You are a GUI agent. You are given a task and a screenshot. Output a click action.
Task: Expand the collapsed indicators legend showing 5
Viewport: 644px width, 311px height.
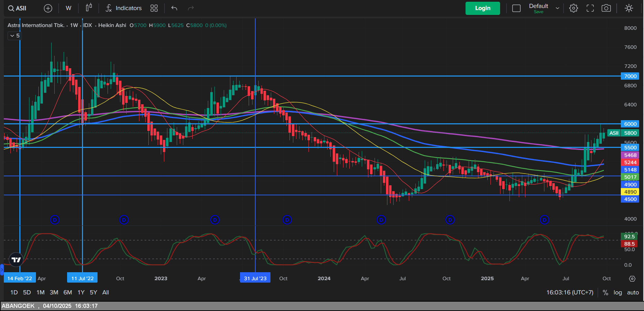[x=15, y=36]
